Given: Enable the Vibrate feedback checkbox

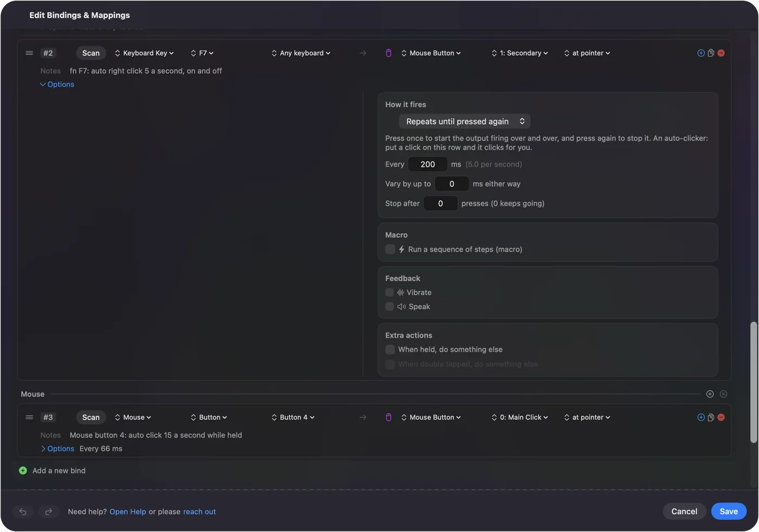Looking at the screenshot, I should click(x=390, y=293).
